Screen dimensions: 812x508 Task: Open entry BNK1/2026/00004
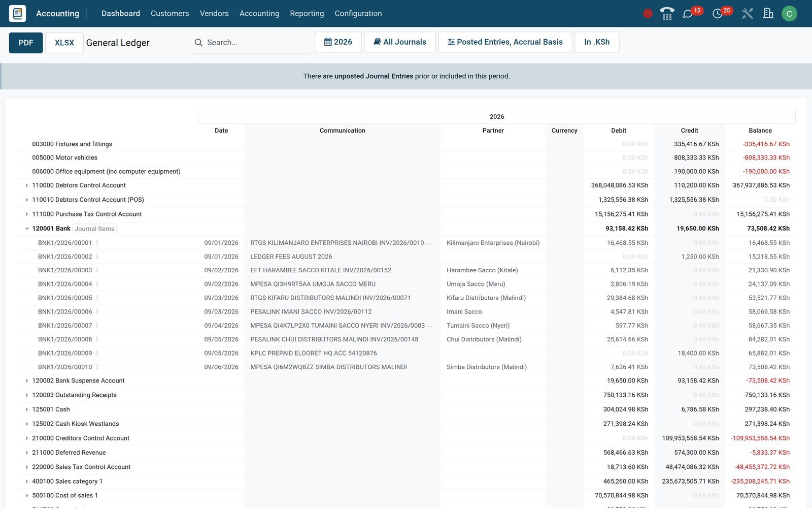click(x=65, y=284)
